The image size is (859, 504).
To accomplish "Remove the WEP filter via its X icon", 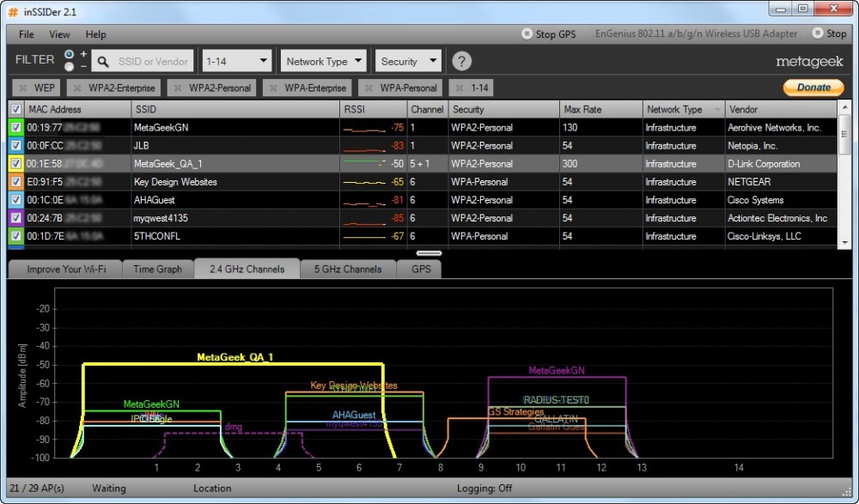I will coord(22,88).
